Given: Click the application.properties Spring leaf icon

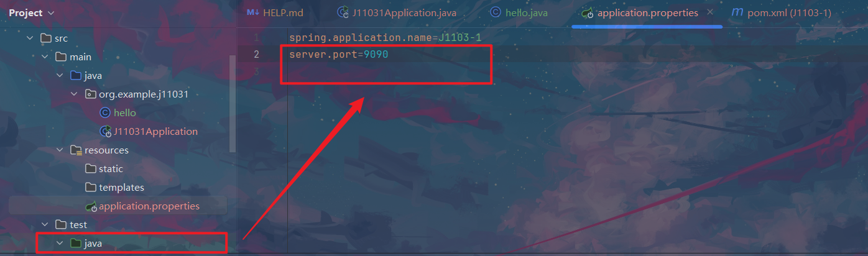Looking at the screenshot, I should (91, 206).
